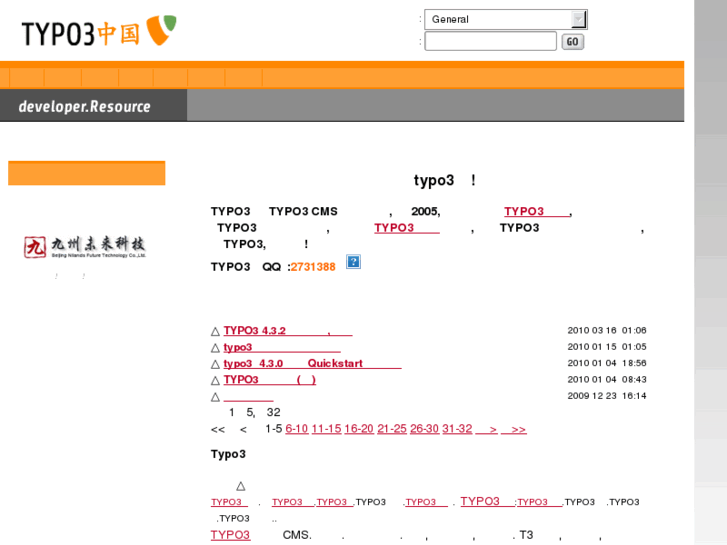Click the single arrow next page link
This screenshot has height=545, width=727.
click(487, 429)
